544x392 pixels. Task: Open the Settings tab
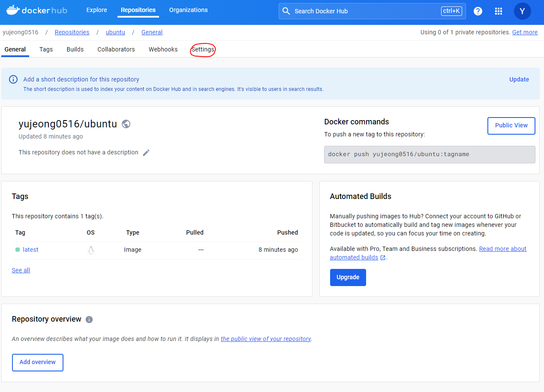[203, 49]
